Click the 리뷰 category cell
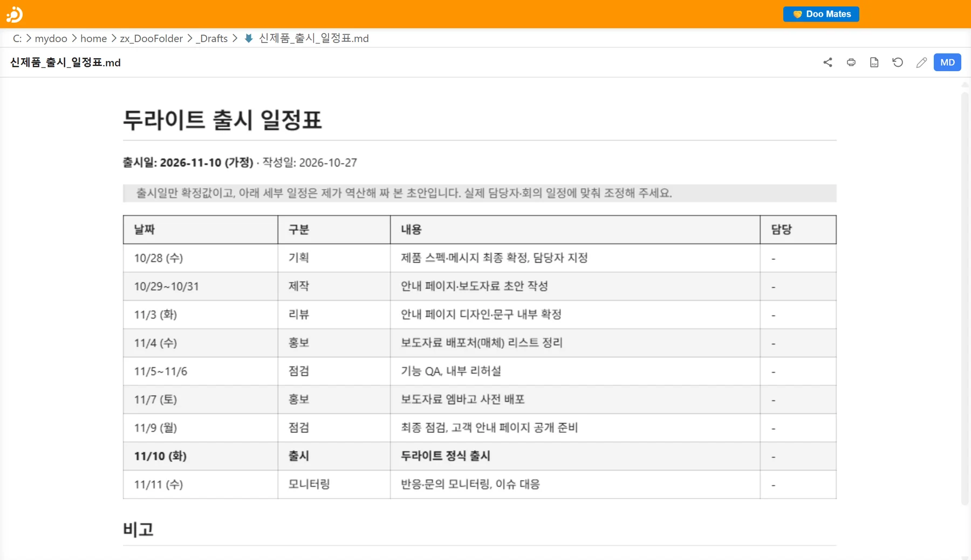The image size is (971, 560). coord(334,315)
